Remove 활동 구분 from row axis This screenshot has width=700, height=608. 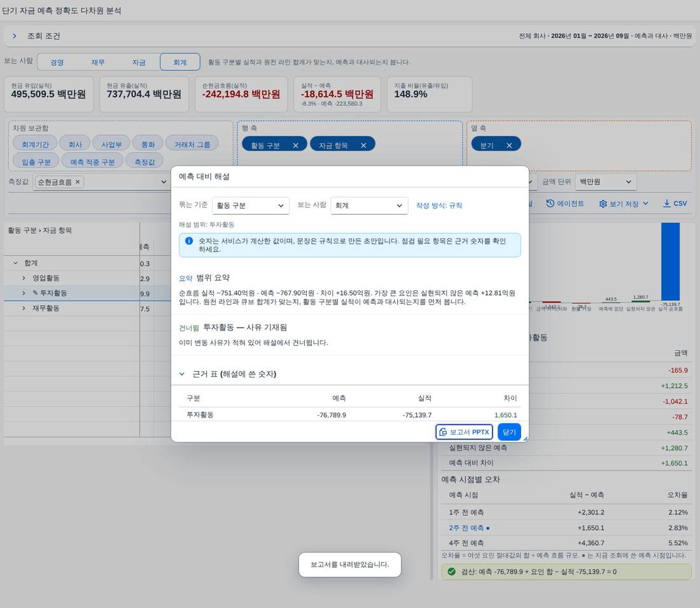(295, 145)
